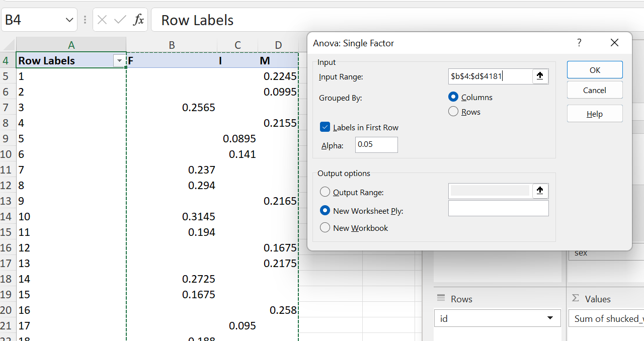
Task: Click the Cancel button in dialog
Action: [x=594, y=91]
